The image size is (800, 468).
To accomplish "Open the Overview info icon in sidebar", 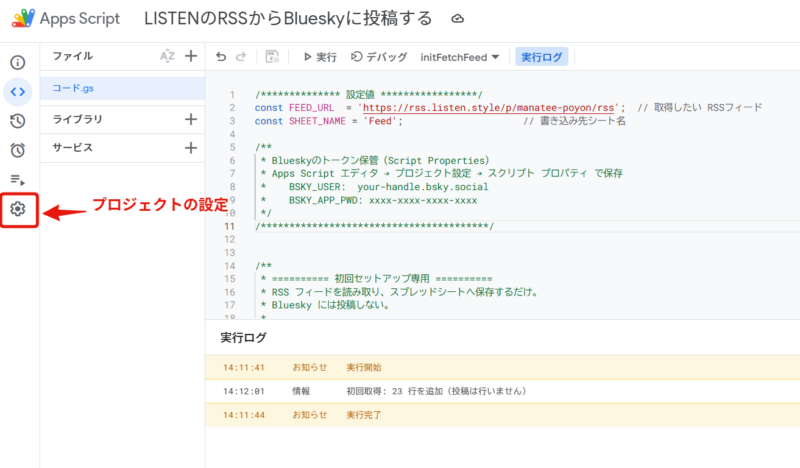I will click(18, 62).
